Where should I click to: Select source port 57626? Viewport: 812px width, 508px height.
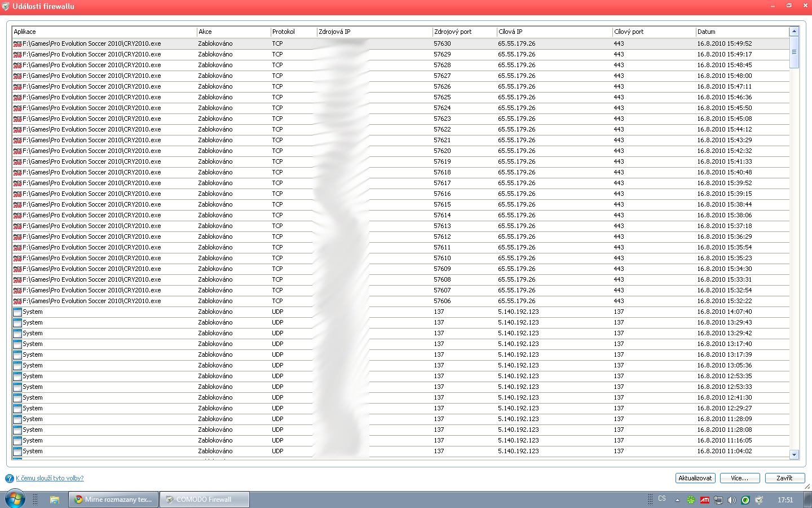tap(442, 87)
